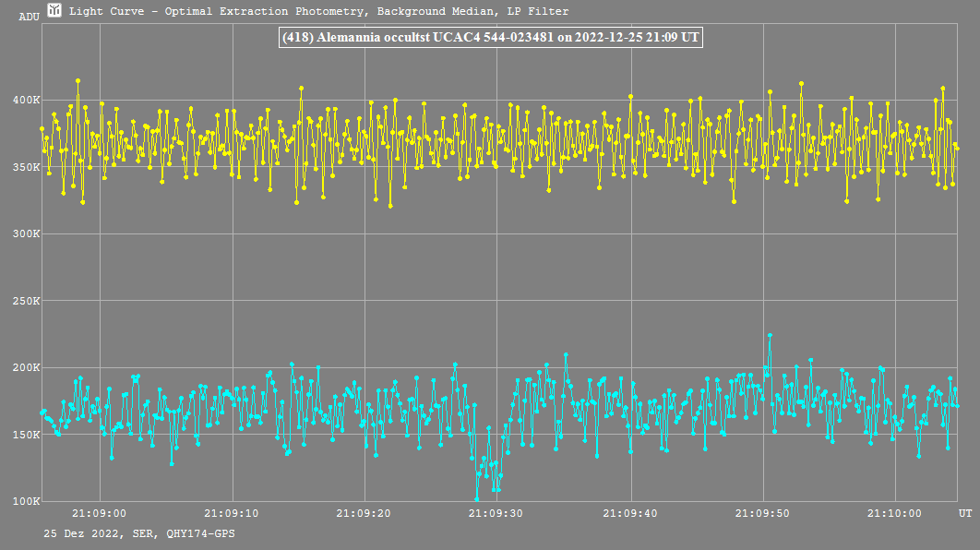Click the 300K y-axis label
980x550 pixels.
click(x=25, y=234)
